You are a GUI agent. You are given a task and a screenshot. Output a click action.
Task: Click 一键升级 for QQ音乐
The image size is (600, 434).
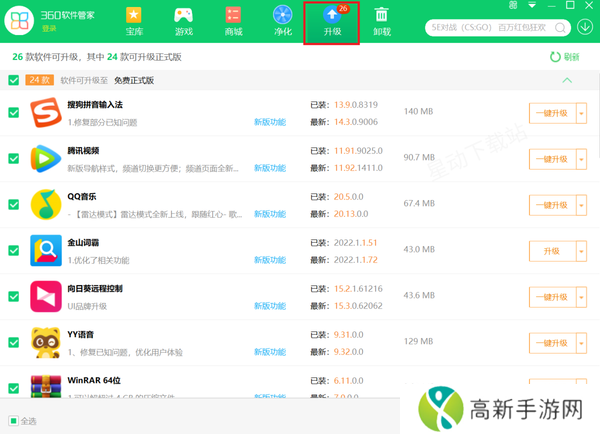point(553,205)
